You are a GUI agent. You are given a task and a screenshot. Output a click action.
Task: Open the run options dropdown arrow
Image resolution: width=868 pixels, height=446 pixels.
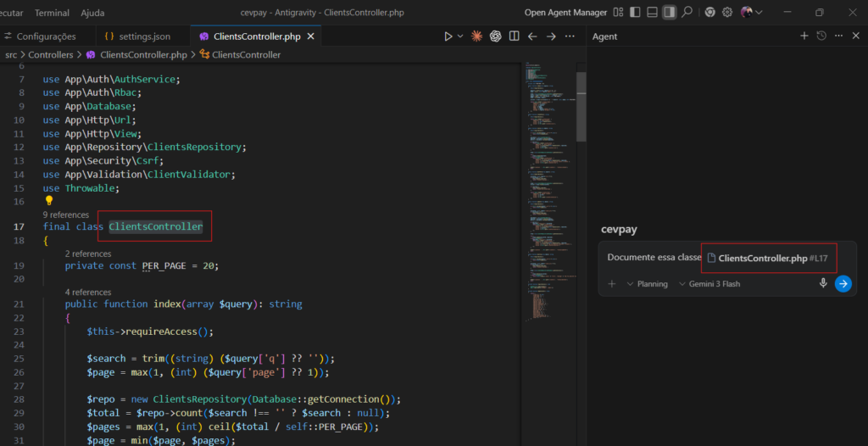click(x=460, y=36)
